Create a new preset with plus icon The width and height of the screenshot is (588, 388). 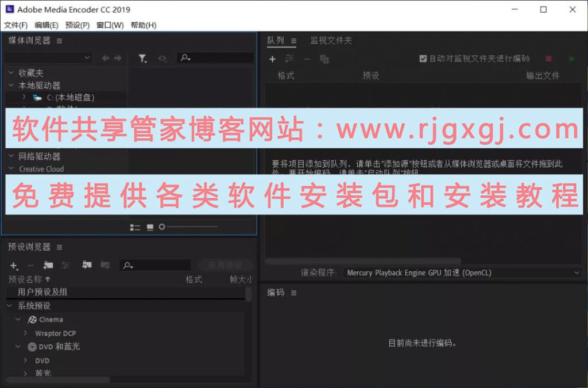(14, 266)
